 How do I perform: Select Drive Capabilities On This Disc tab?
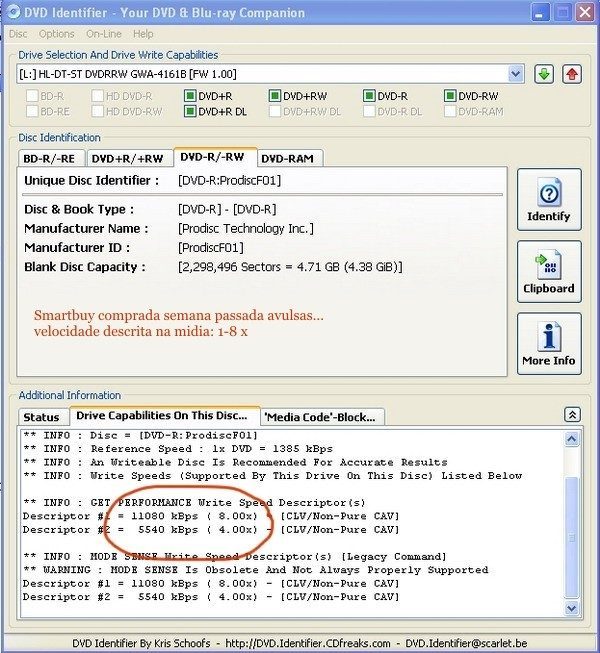click(x=164, y=416)
